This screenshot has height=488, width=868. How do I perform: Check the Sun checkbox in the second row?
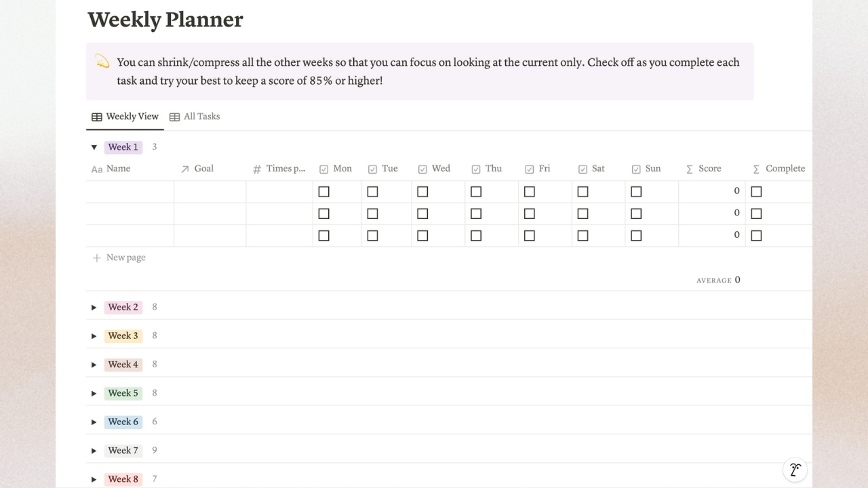[635, 213]
